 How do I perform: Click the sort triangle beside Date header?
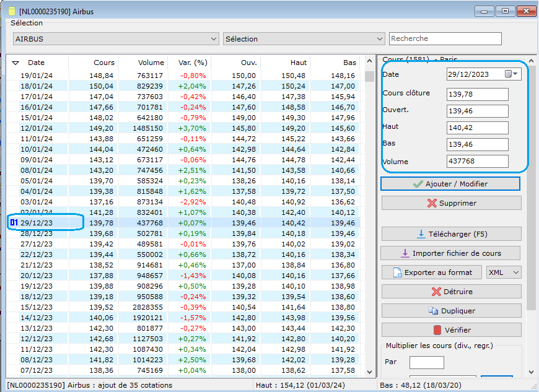pos(15,63)
